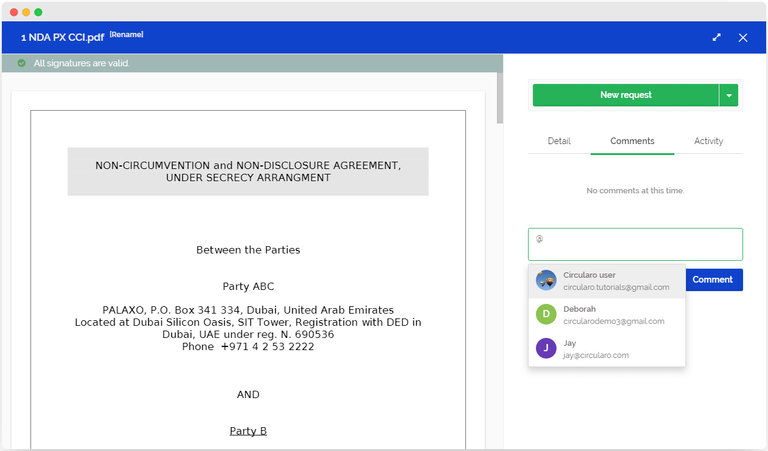
Task: Start a New request
Action: tap(625, 95)
